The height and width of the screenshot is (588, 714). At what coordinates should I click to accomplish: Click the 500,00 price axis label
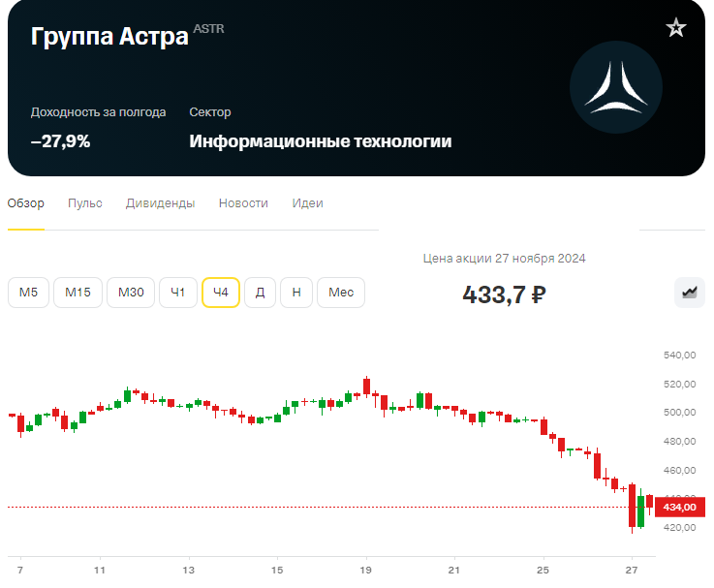click(680, 413)
